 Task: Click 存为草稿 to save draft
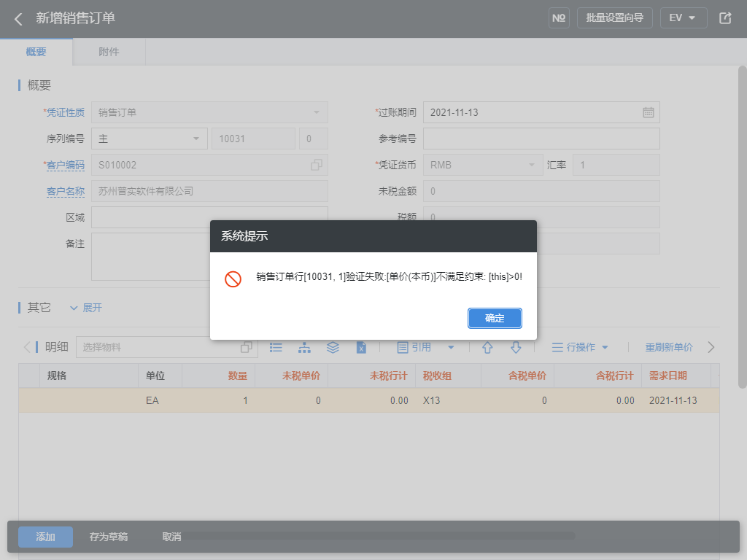[109, 537]
